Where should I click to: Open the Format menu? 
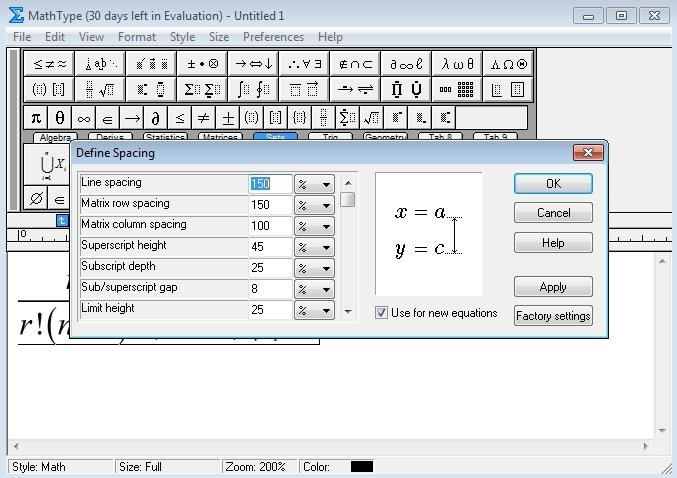coord(137,37)
